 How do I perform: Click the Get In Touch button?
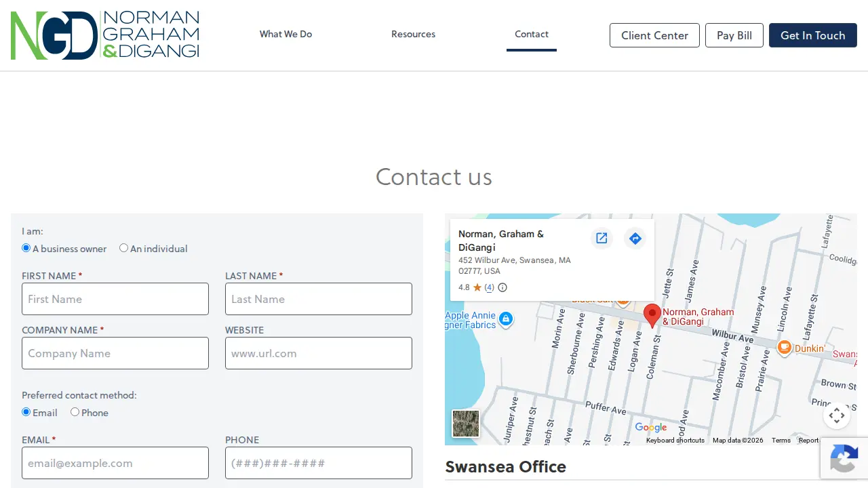pyautogui.click(x=813, y=35)
